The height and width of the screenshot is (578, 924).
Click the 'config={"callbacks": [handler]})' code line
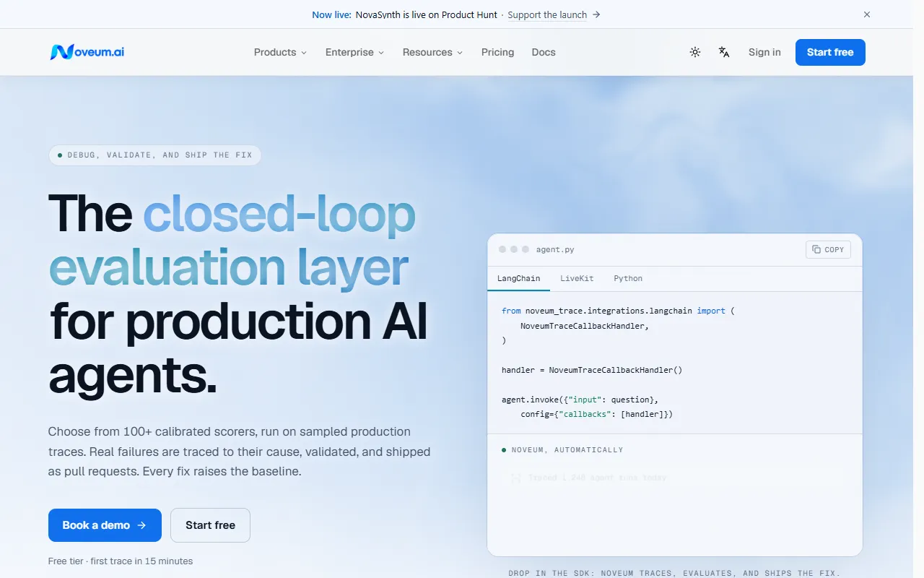point(597,414)
